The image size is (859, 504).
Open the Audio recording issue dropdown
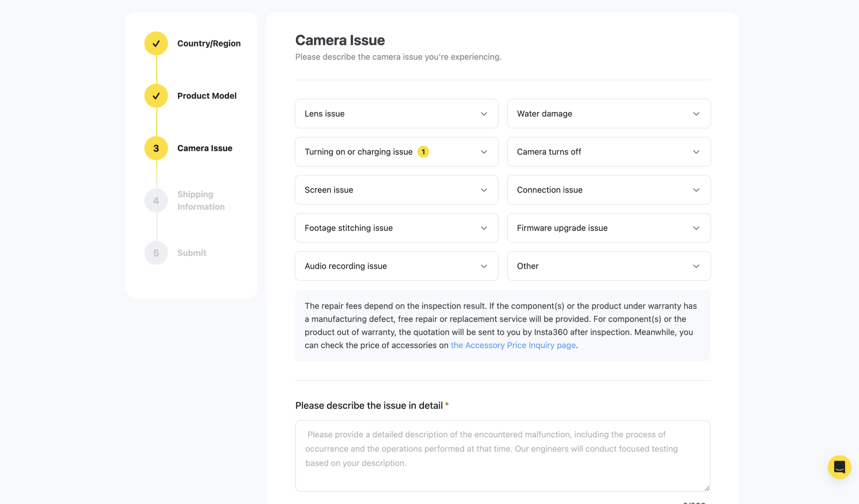tap(396, 266)
